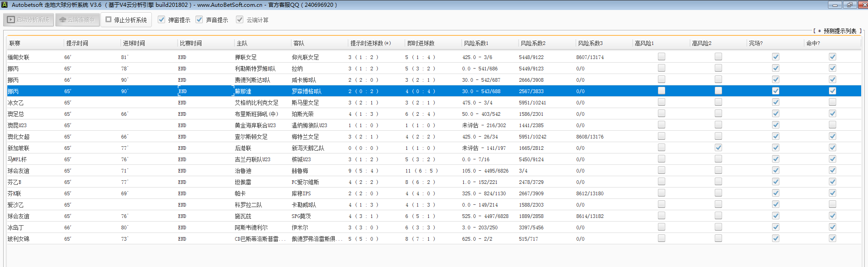Toggle 完场? checkbox in the 缅甸女联 row
Screen dimensions: 868x267
[776, 57]
